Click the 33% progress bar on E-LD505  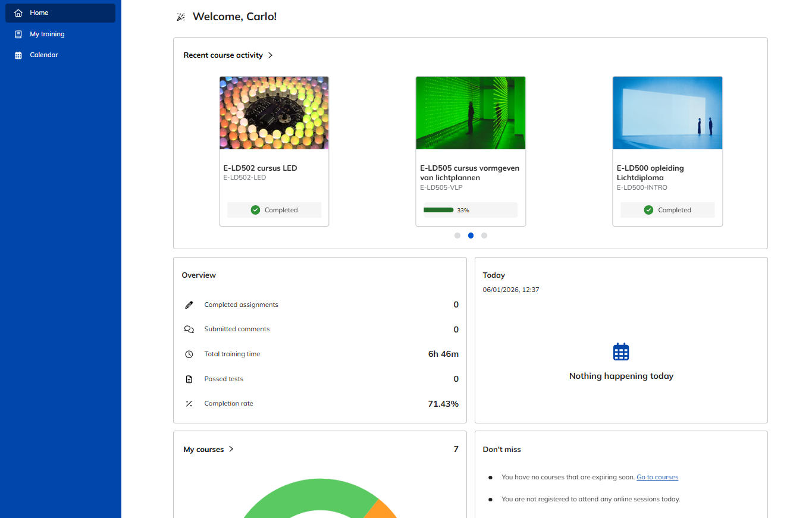click(439, 210)
